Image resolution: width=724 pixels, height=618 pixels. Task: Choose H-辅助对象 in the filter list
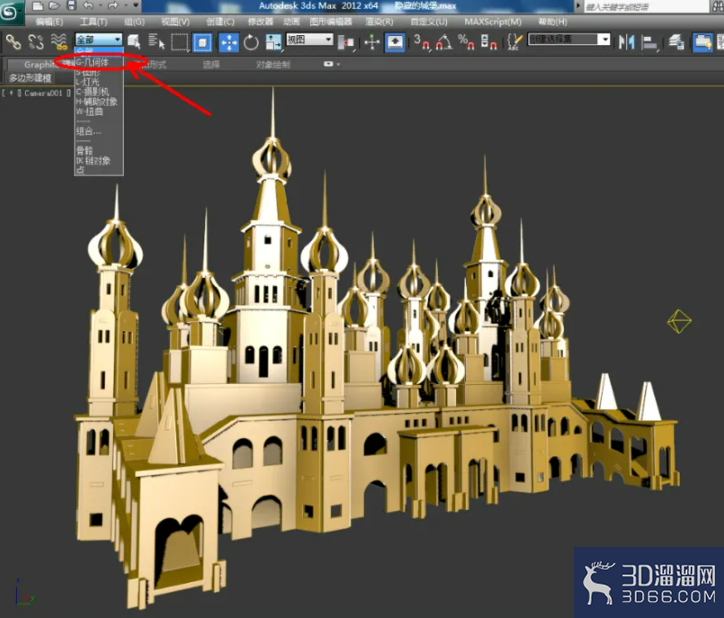[97, 102]
